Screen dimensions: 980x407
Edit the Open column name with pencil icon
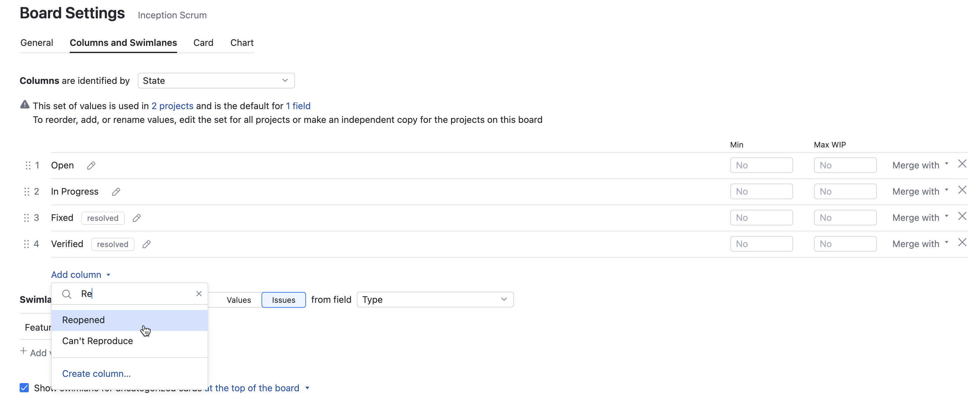coord(91,165)
